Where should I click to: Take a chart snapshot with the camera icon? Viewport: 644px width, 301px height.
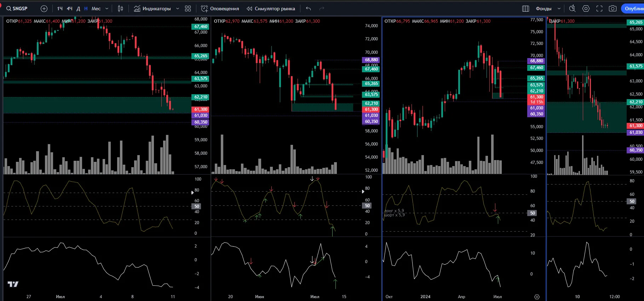click(613, 8)
